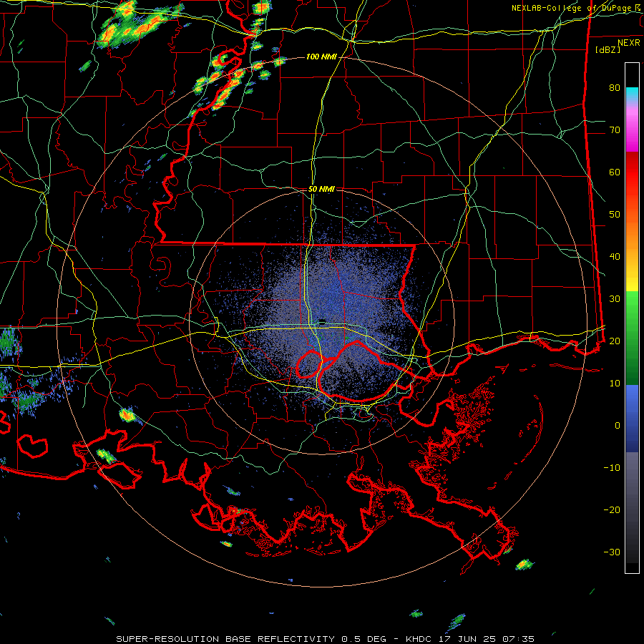Click the -30 dBZ legend value

612,552
